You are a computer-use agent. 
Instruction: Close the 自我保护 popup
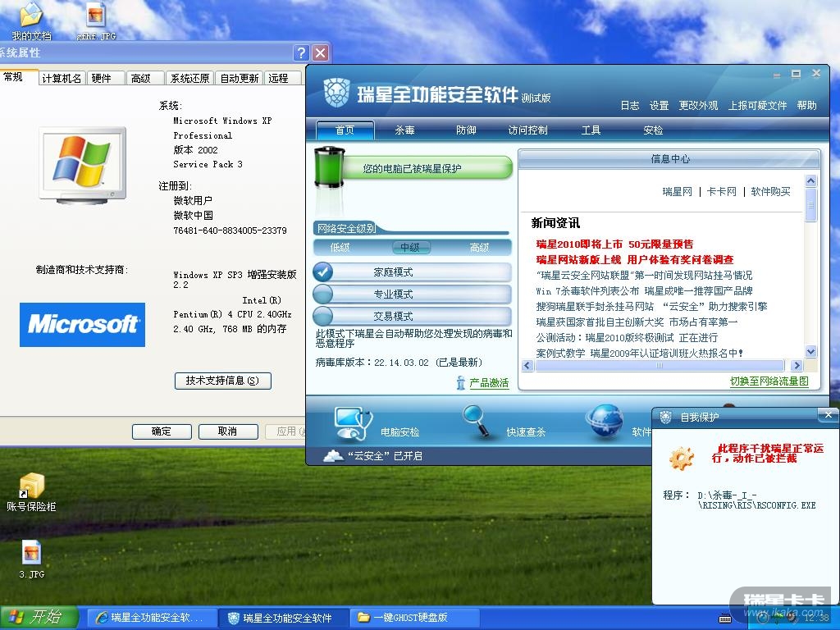pos(828,414)
